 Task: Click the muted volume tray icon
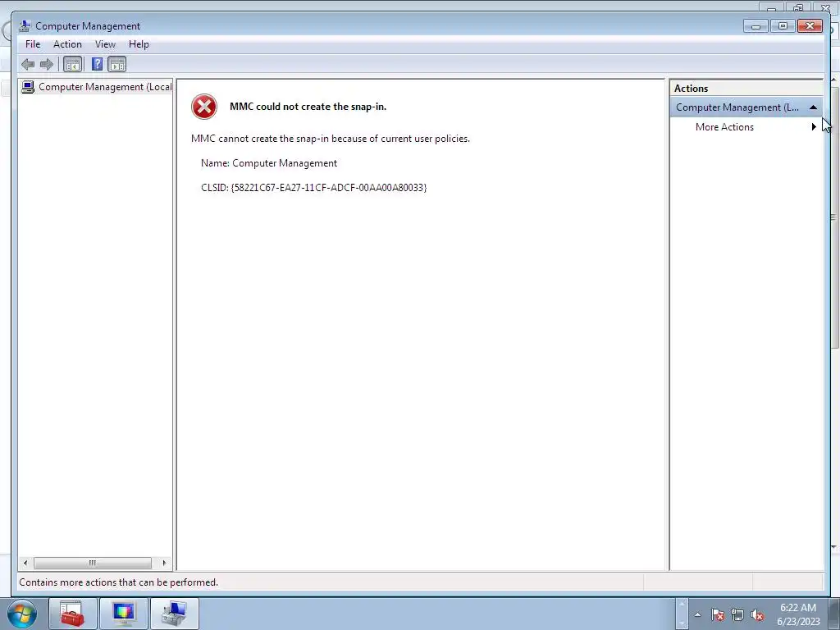click(757, 615)
